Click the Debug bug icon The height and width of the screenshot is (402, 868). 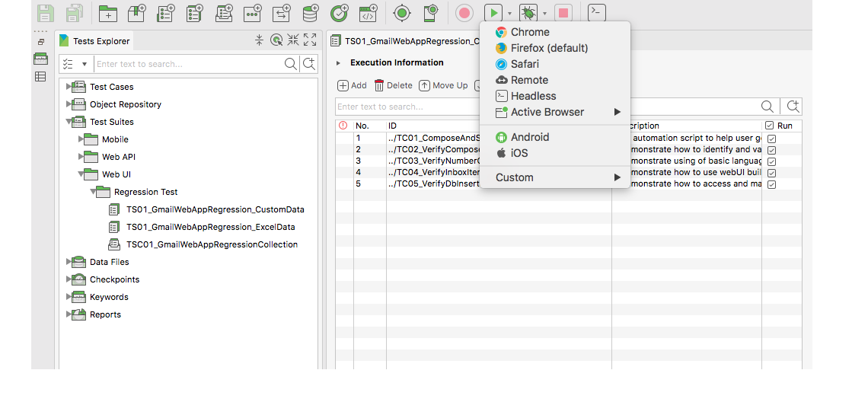(528, 13)
